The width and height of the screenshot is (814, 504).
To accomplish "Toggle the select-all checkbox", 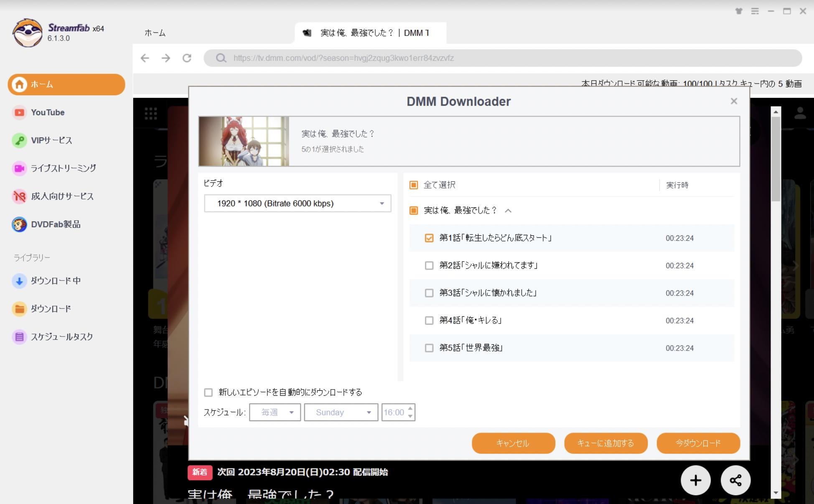I will (x=414, y=185).
